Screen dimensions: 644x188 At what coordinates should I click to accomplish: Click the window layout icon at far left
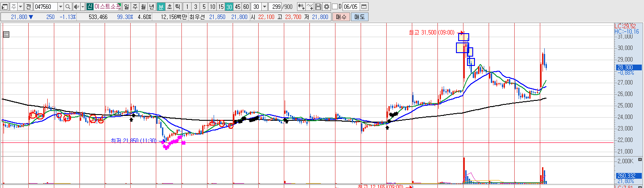[x=5, y=7]
